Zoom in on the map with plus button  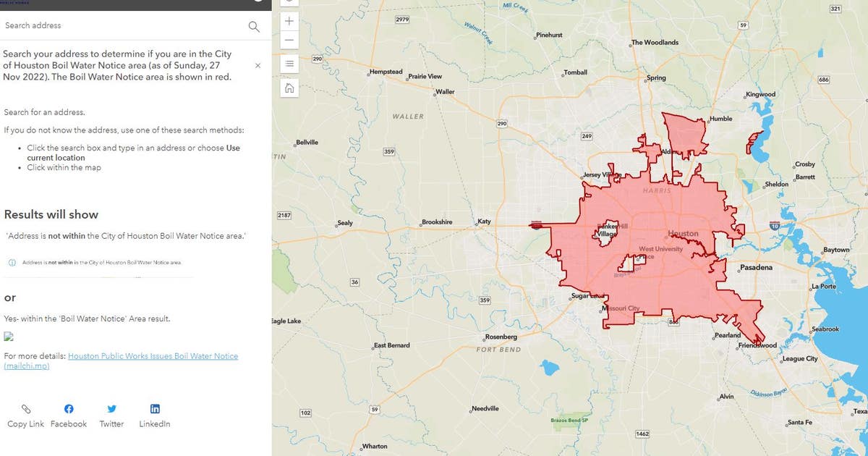coord(289,22)
